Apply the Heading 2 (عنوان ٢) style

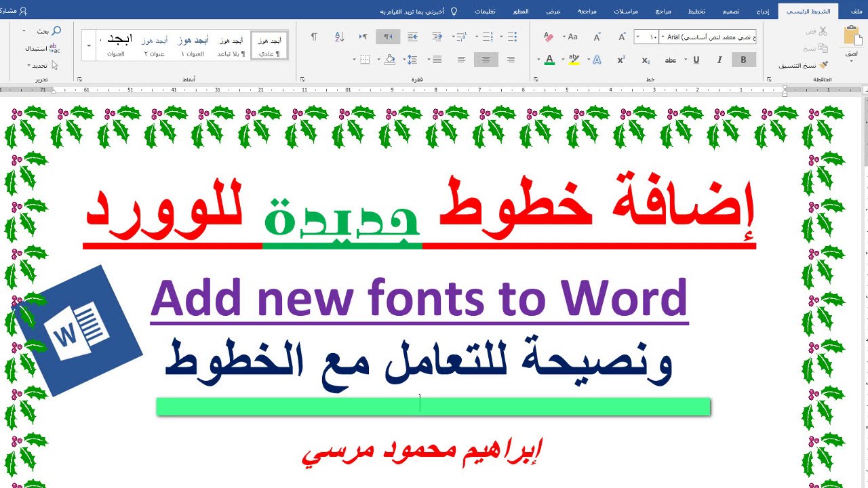tap(155, 45)
